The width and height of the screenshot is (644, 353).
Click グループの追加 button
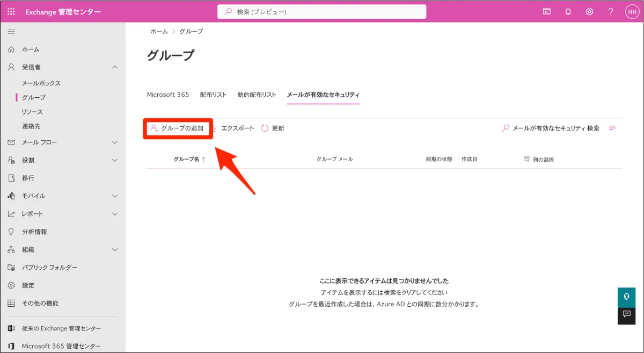coord(178,128)
